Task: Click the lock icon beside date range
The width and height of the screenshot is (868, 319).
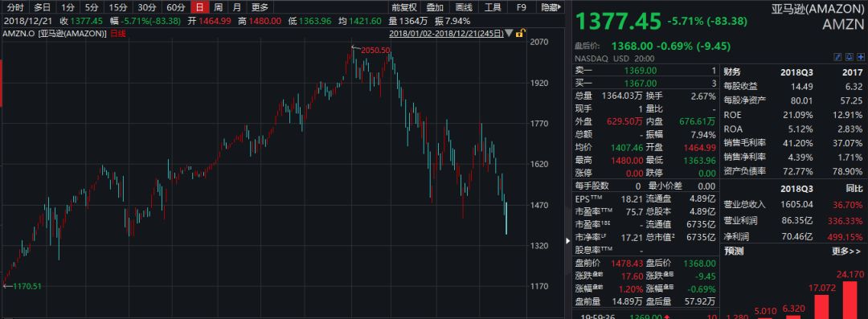Action: click(520, 33)
